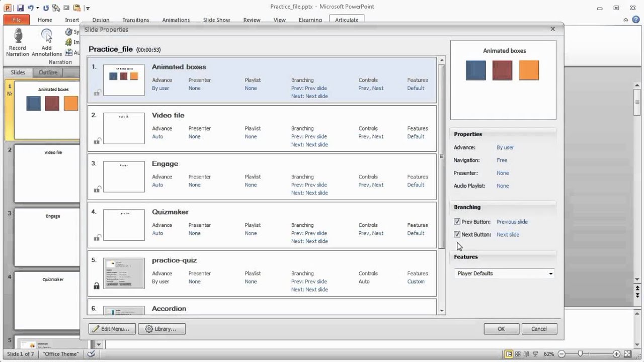
Task: Open the Insert ribbon tab
Action: (x=72, y=20)
